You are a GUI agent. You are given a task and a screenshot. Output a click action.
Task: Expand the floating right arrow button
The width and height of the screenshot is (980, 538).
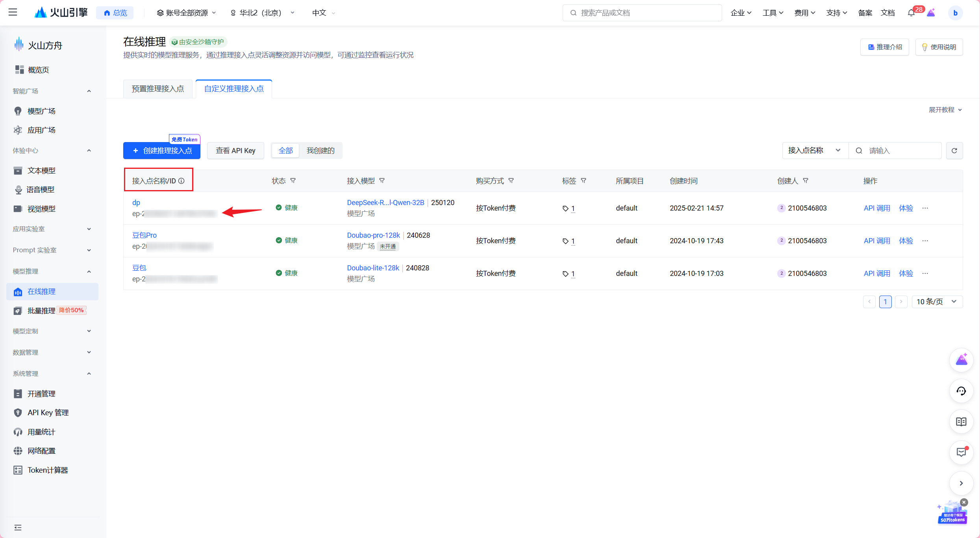point(961,483)
